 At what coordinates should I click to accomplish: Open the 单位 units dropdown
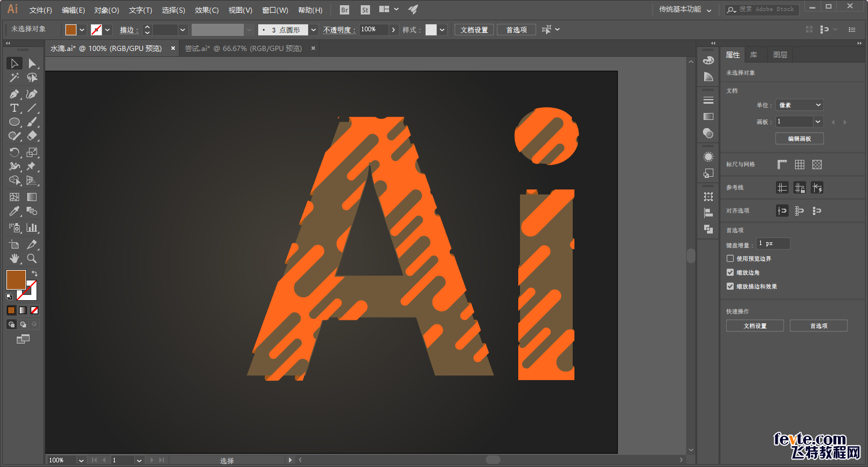tap(800, 105)
